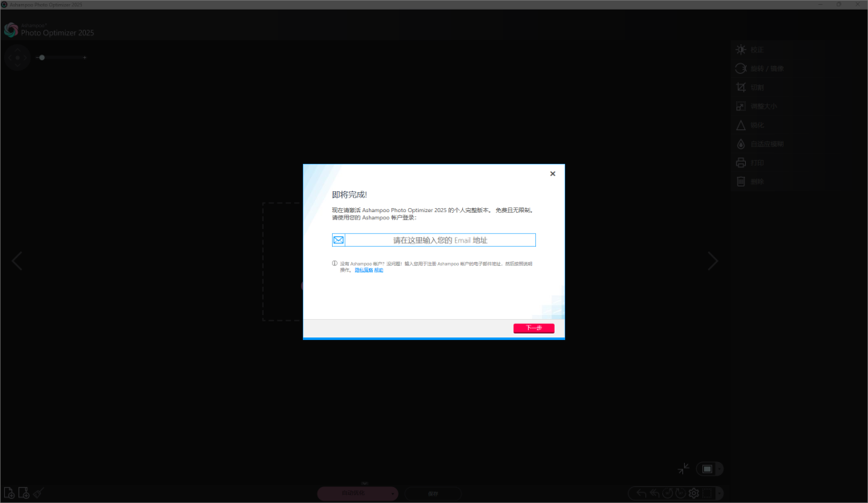Select the 打印 print icon
This screenshot has width=868, height=503.
pyautogui.click(x=741, y=162)
